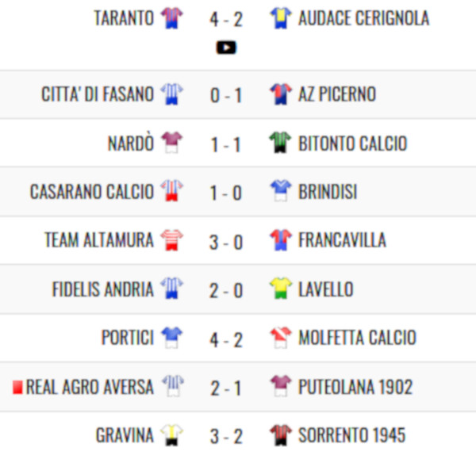The height and width of the screenshot is (459, 476).
Task: Open the AZ Picerno team link
Action: [337, 94]
